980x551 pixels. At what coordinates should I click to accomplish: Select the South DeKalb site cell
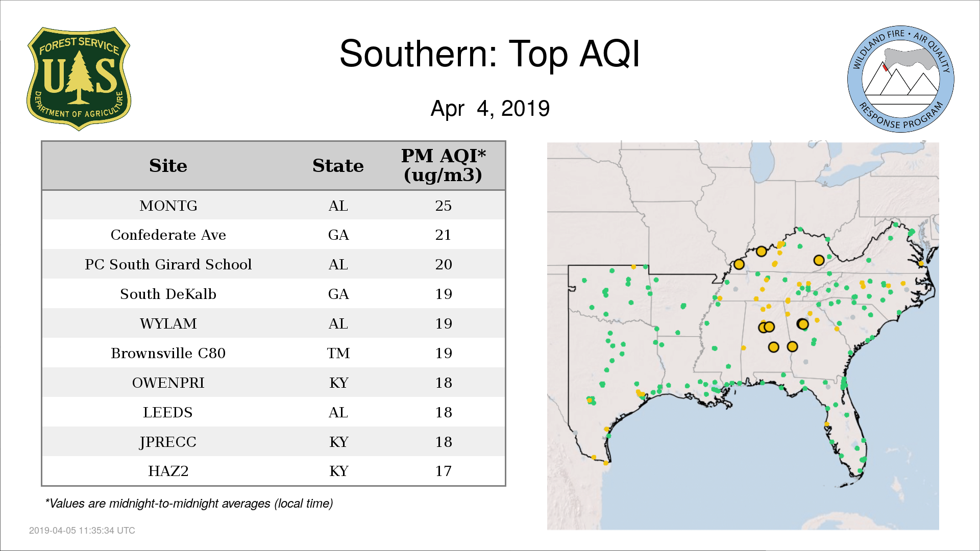(x=168, y=294)
